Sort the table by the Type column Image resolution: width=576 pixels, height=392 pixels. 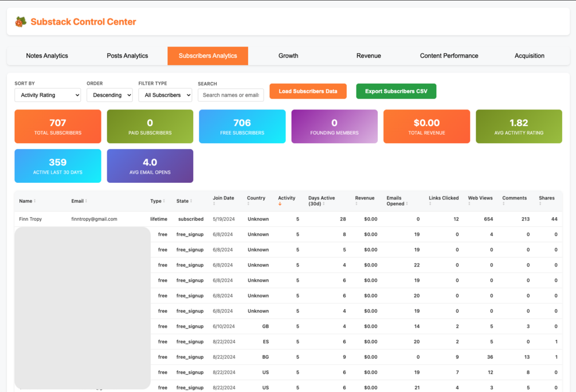[x=157, y=201]
